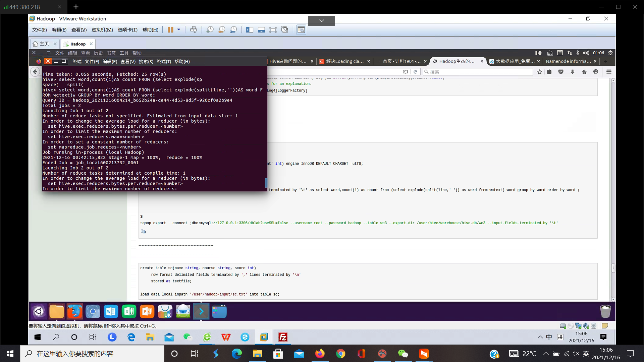
Task: Toggle VMware library sidebar panel
Action: click(250, 30)
